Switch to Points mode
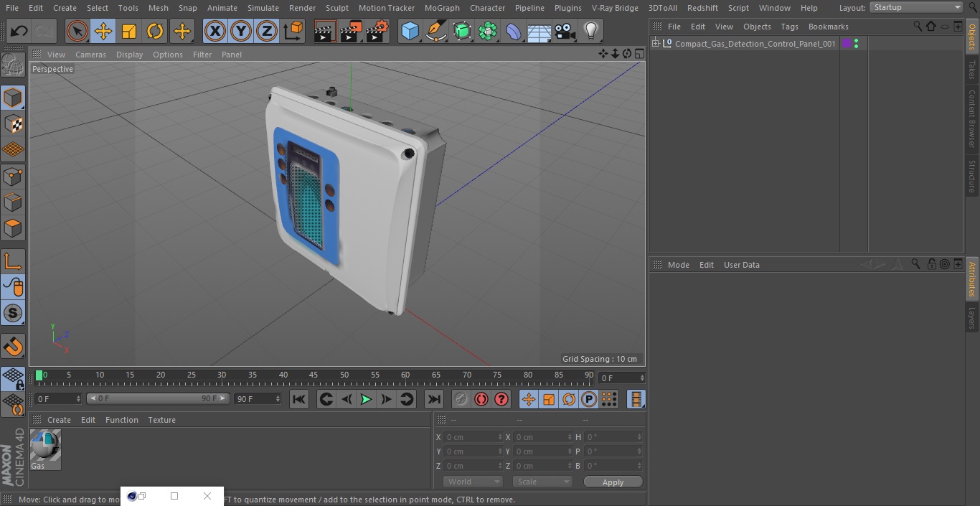 [13, 177]
